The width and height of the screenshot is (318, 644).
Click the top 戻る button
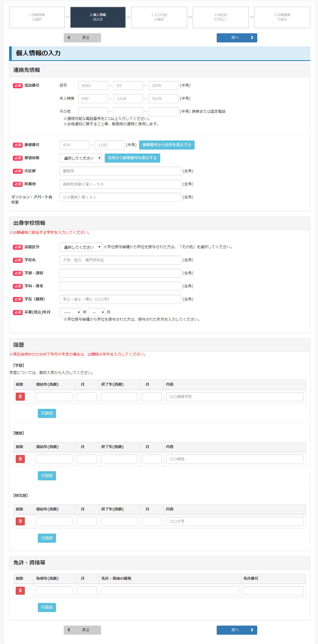tap(82, 38)
